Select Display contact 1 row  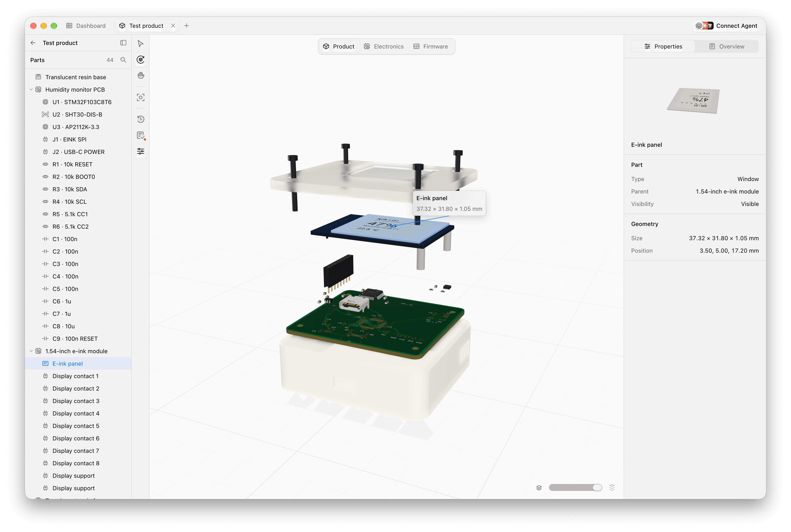point(78,376)
